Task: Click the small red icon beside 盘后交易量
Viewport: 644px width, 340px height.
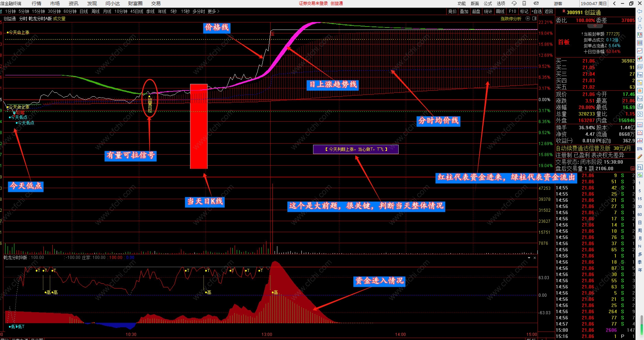Action: click(633, 168)
